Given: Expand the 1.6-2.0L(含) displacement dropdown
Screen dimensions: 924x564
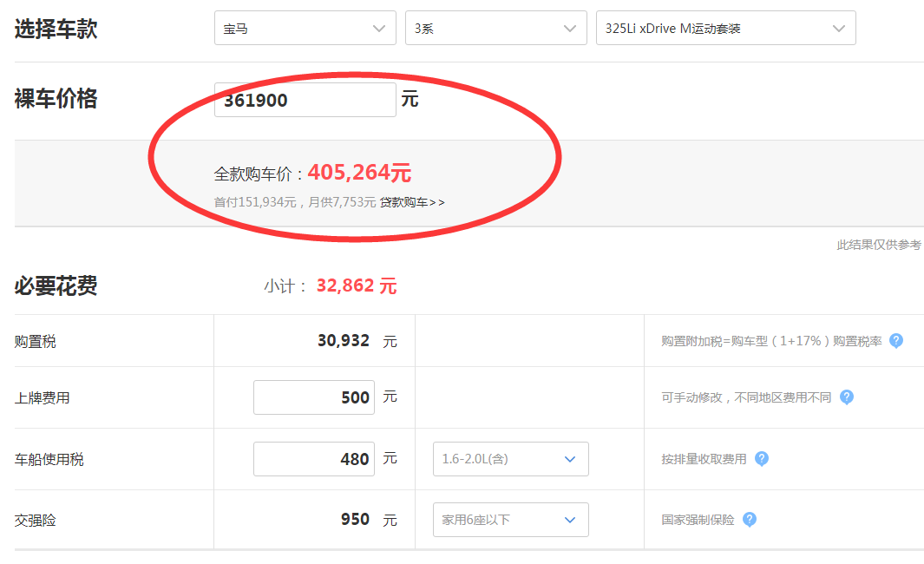Looking at the screenshot, I should (x=511, y=458).
